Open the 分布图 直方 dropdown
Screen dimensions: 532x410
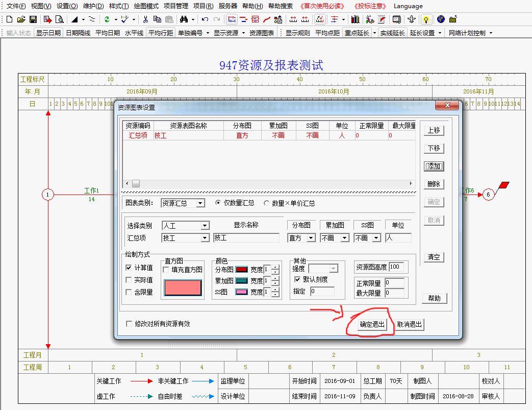tap(312, 238)
